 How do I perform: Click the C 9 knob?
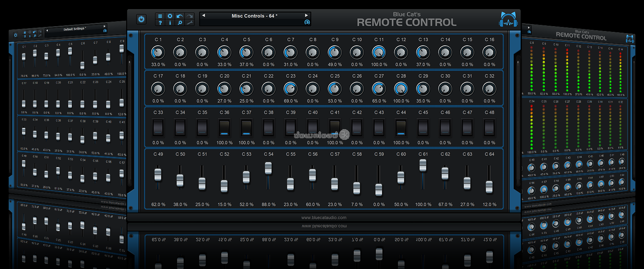335,52
